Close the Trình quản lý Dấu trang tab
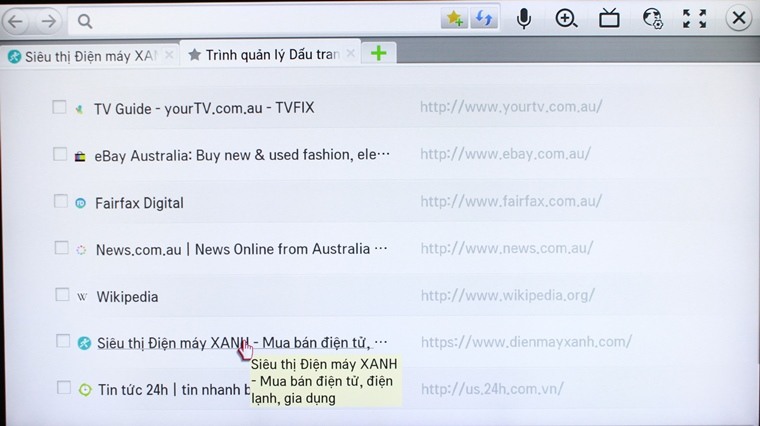 click(x=351, y=54)
